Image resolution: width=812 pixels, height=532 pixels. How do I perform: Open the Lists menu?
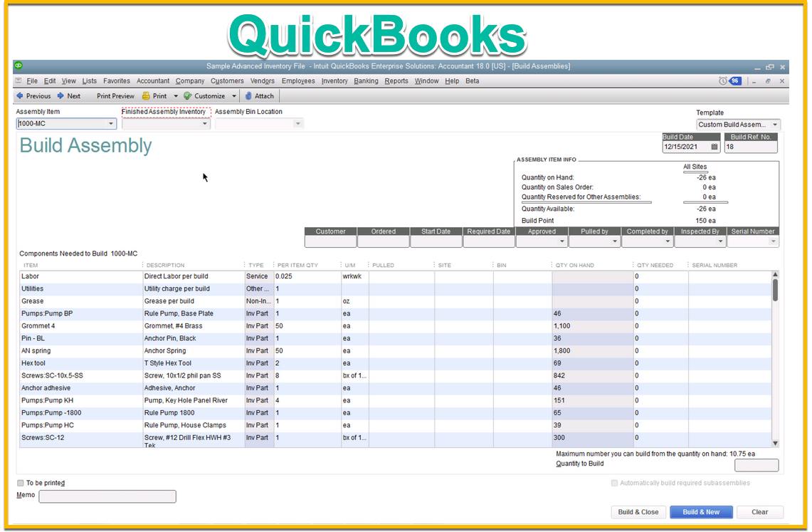click(90, 80)
